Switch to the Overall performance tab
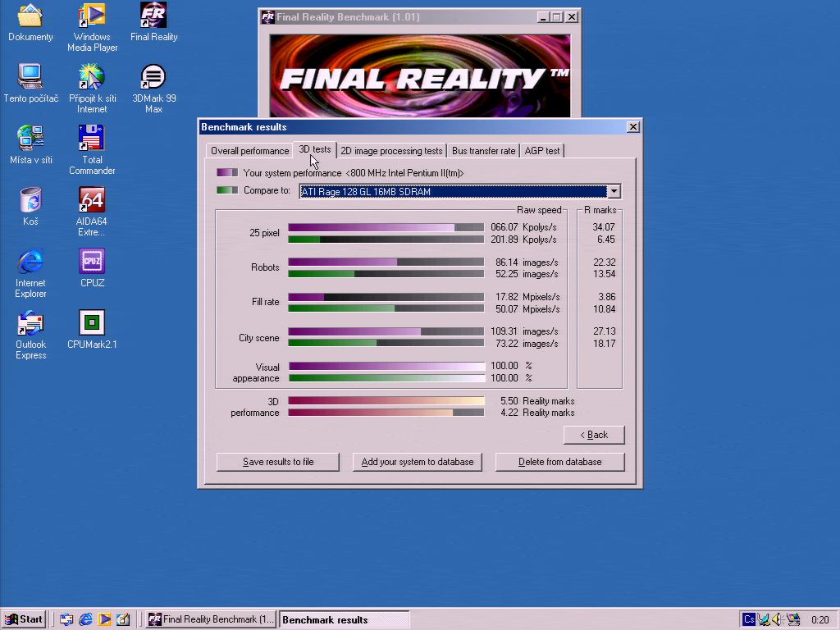This screenshot has width=840, height=630. pos(249,151)
